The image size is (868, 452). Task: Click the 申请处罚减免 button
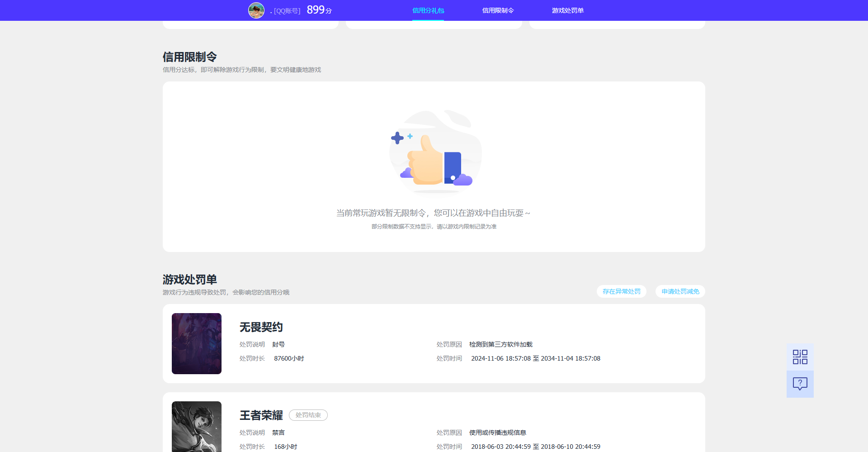click(680, 291)
